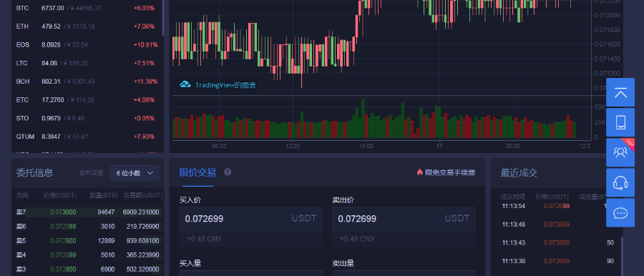The height and width of the screenshot is (276, 644).
Task: Select the 限价交易 tab
Action: [197, 172]
